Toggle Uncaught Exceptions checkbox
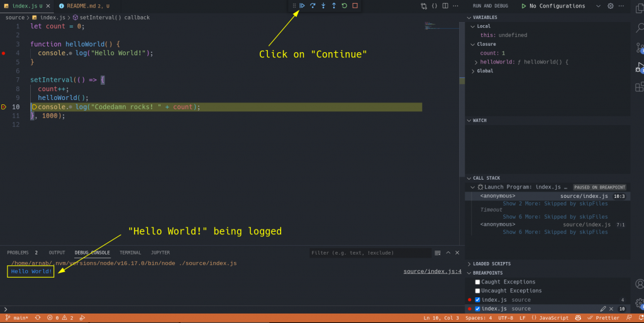Viewport: 644px width, 323px height. [478, 291]
